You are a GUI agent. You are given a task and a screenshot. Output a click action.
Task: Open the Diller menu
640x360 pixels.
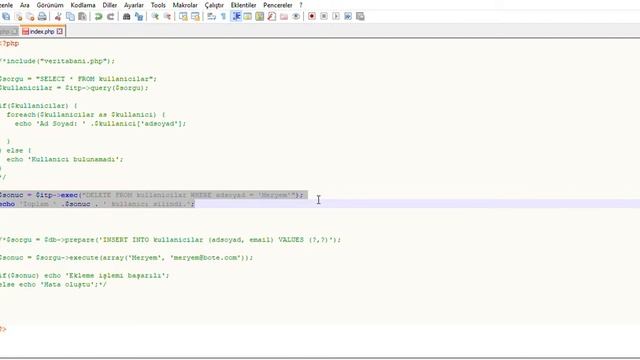click(110, 5)
